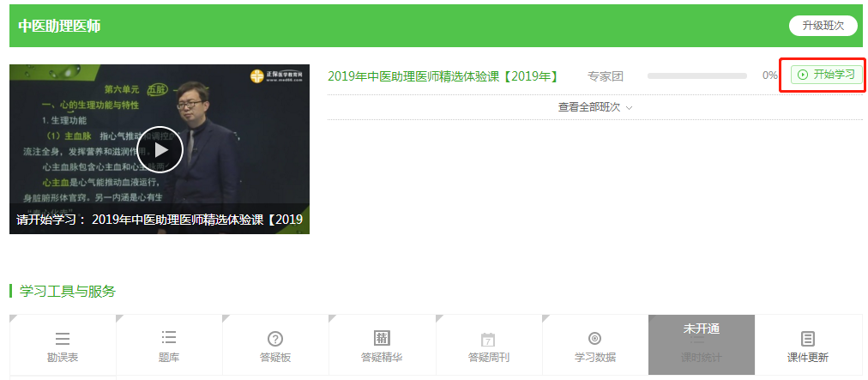The width and height of the screenshot is (868, 380).
Task: Click the 答疑板 question mark icon
Action: tap(275, 339)
